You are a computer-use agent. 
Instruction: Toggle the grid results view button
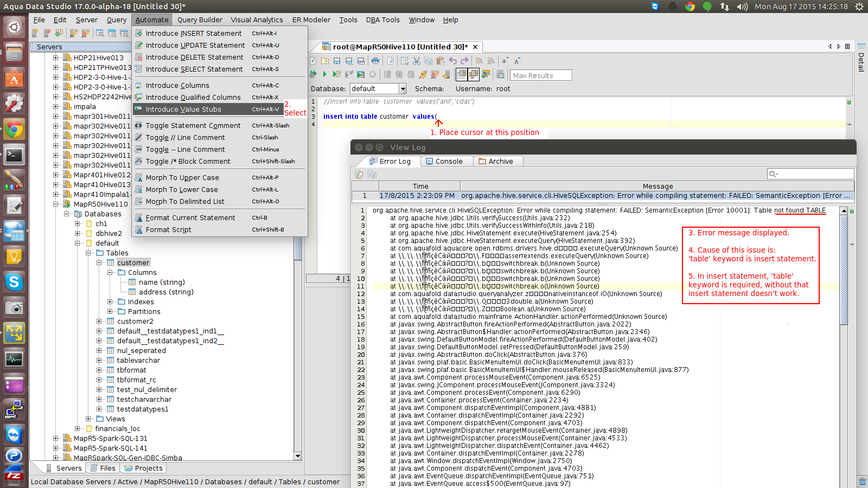462,74
